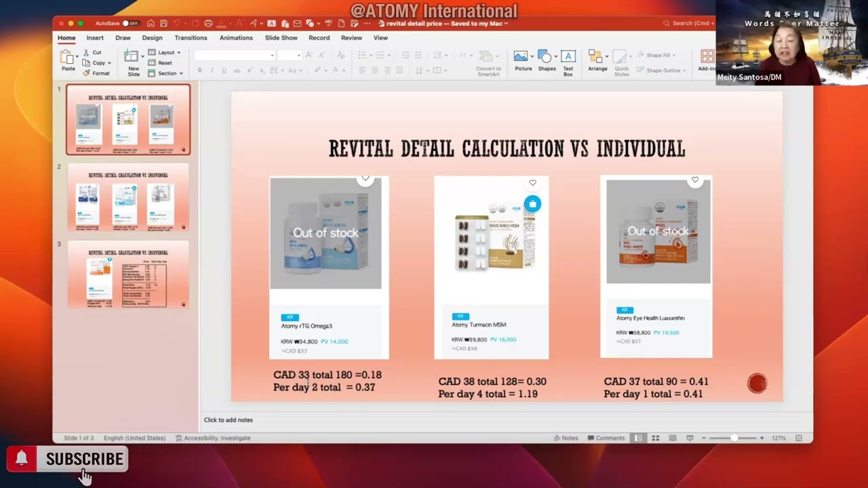The height and width of the screenshot is (488, 868).
Task: Click the Underline formatting button
Action: [224, 70]
